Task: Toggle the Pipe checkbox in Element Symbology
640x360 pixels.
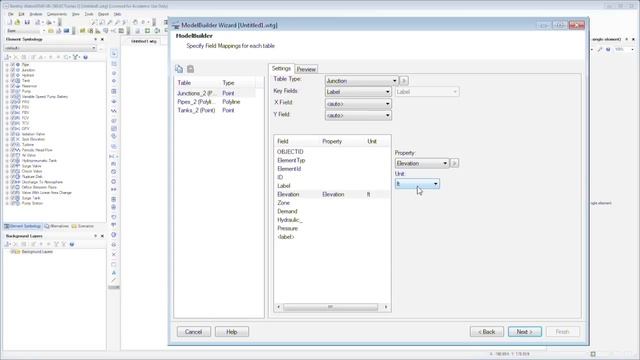Action: (12, 64)
